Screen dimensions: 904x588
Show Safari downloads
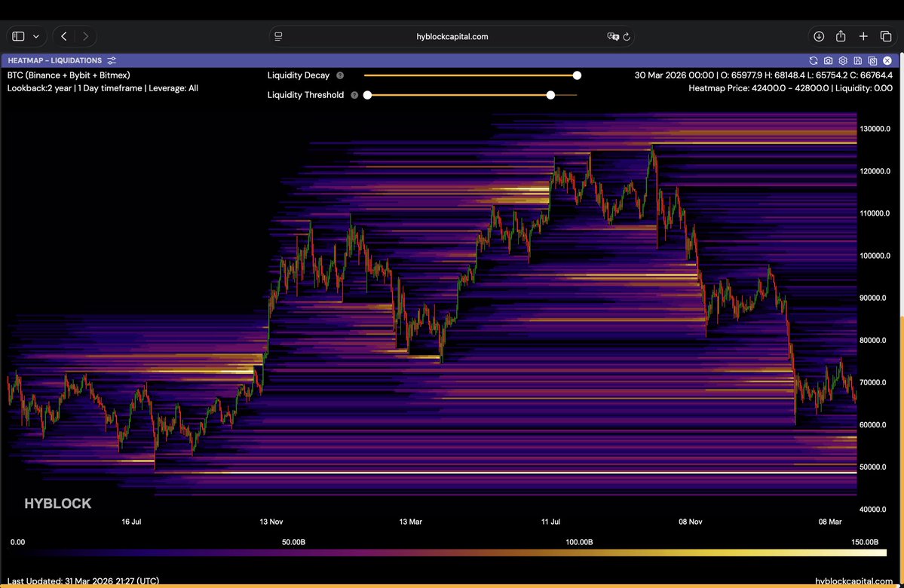click(819, 36)
